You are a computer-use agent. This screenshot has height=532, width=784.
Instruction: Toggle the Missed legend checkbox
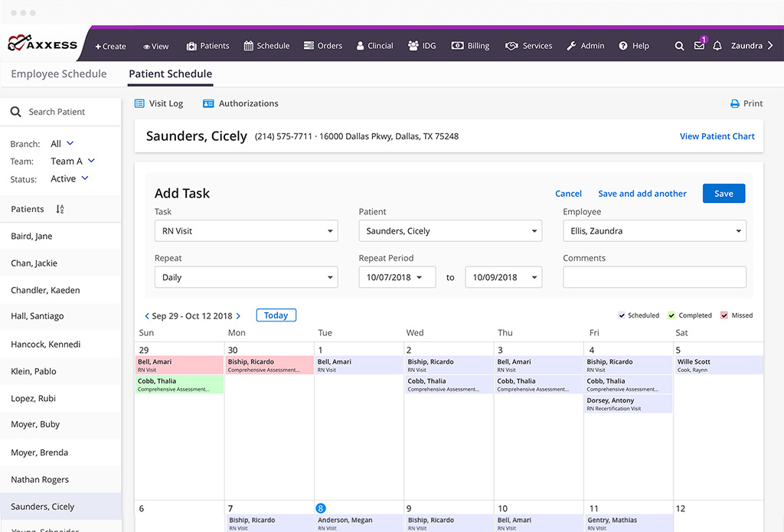click(724, 315)
